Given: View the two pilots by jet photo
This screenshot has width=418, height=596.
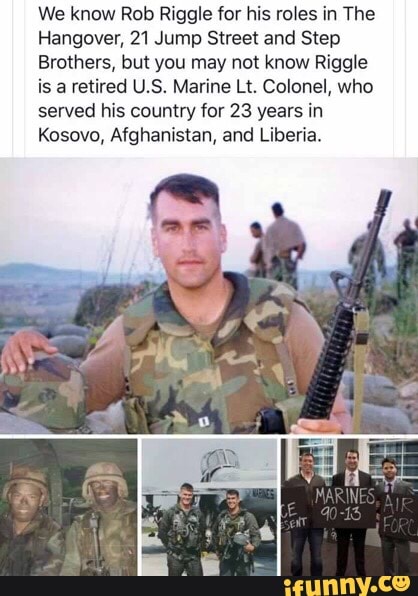Looking at the screenshot, I should 209,507.
